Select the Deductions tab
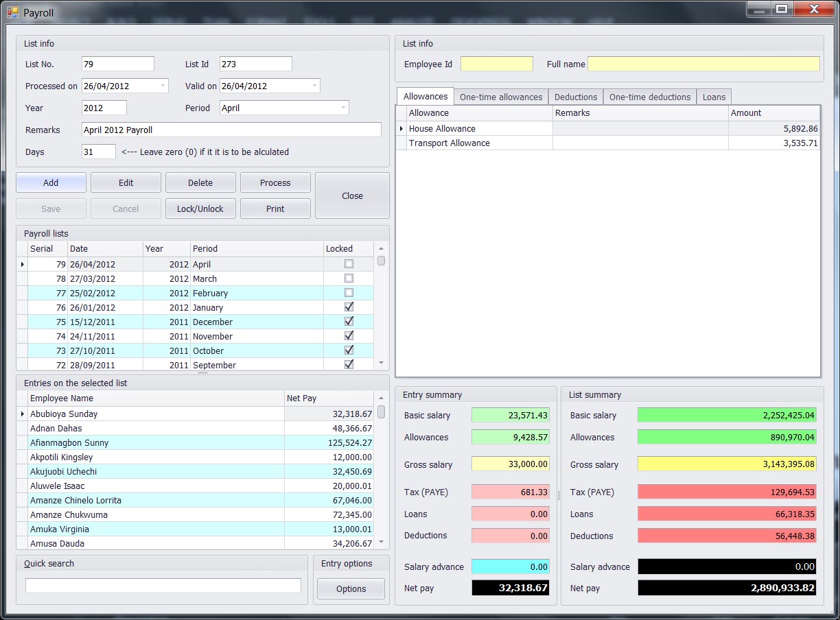 pyautogui.click(x=576, y=97)
